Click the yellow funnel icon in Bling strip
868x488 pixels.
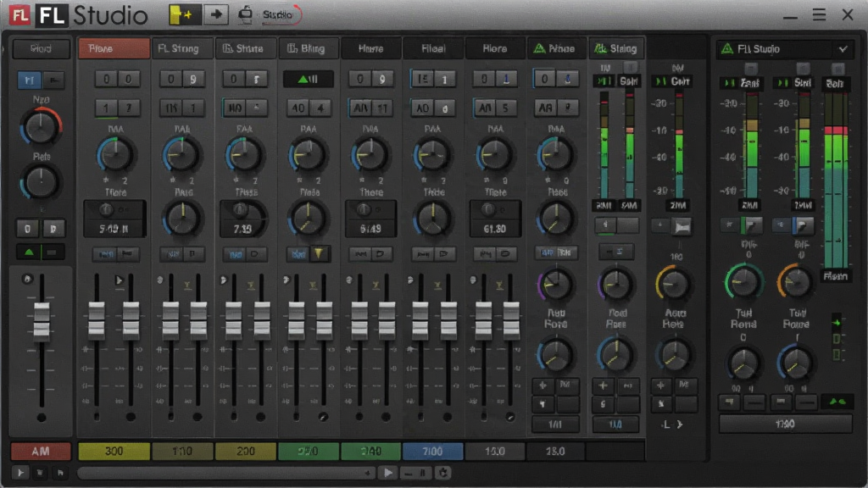(x=319, y=253)
